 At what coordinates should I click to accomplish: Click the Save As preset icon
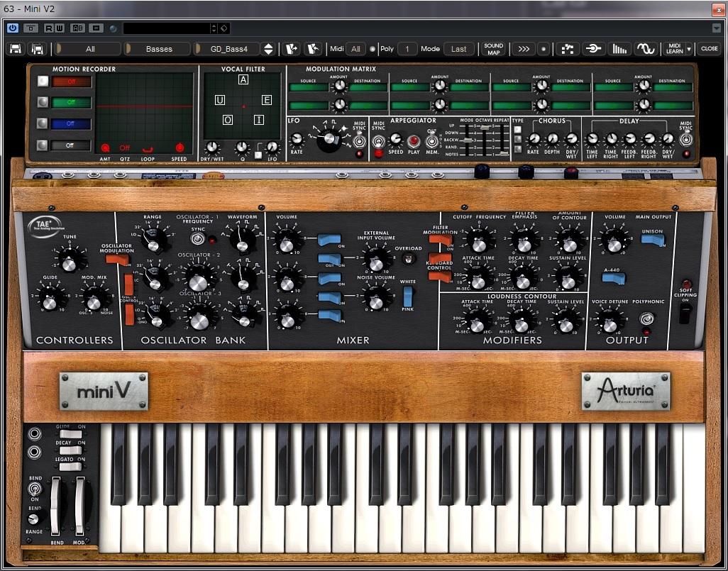tap(38, 49)
